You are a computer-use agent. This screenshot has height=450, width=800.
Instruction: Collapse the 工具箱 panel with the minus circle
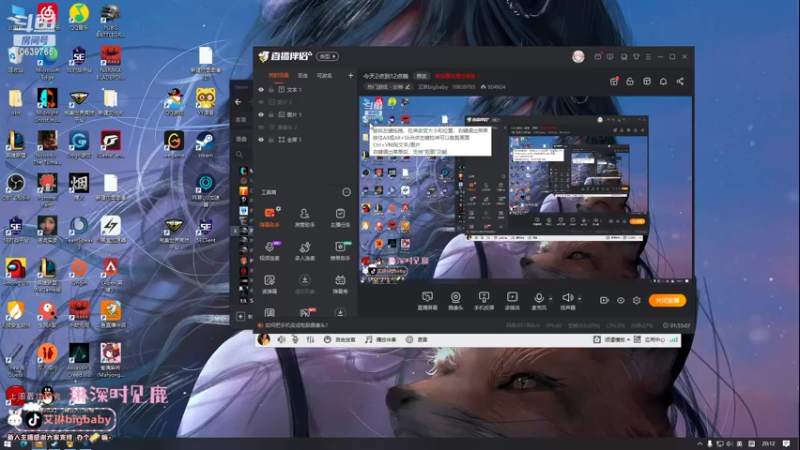pyautogui.click(x=346, y=192)
